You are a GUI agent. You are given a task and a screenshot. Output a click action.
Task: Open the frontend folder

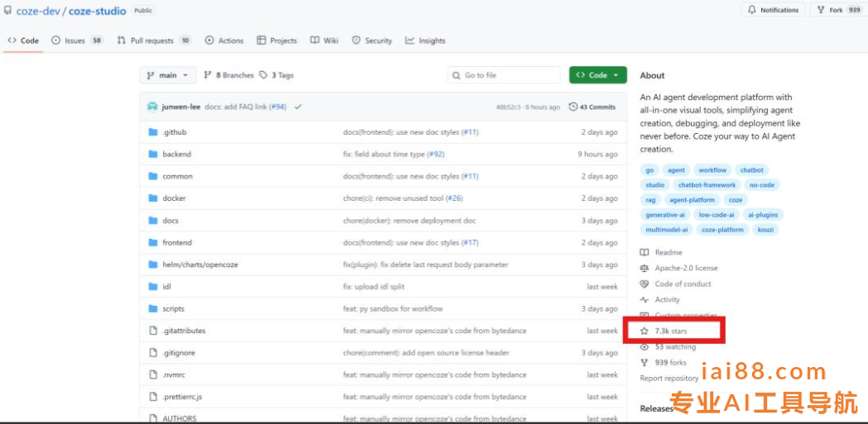(176, 243)
